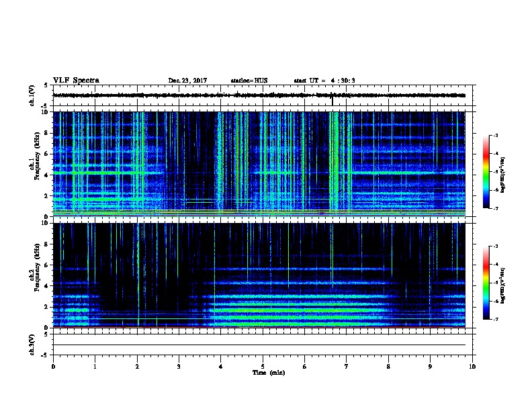Click the Dec. 23, 2017 date label
Image resolution: width=532 pixels, height=411 pixels.
[x=187, y=81]
